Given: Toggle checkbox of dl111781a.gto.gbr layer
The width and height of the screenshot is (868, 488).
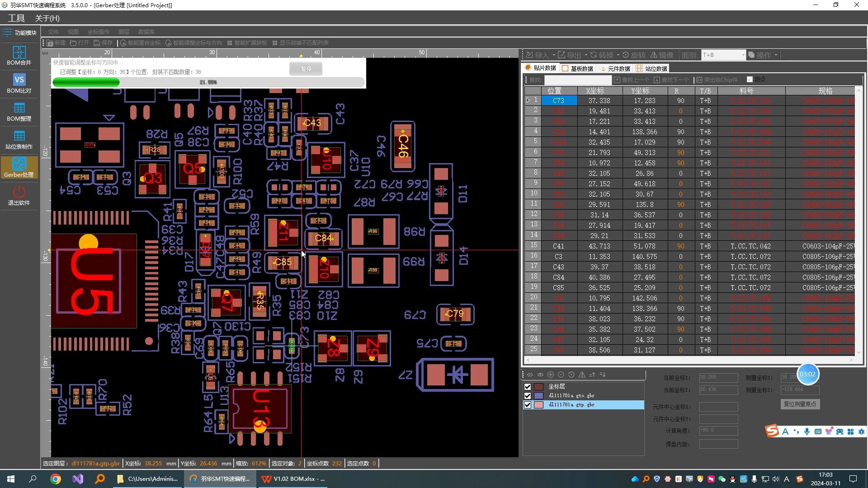Looking at the screenshot, I should [528, 396].
